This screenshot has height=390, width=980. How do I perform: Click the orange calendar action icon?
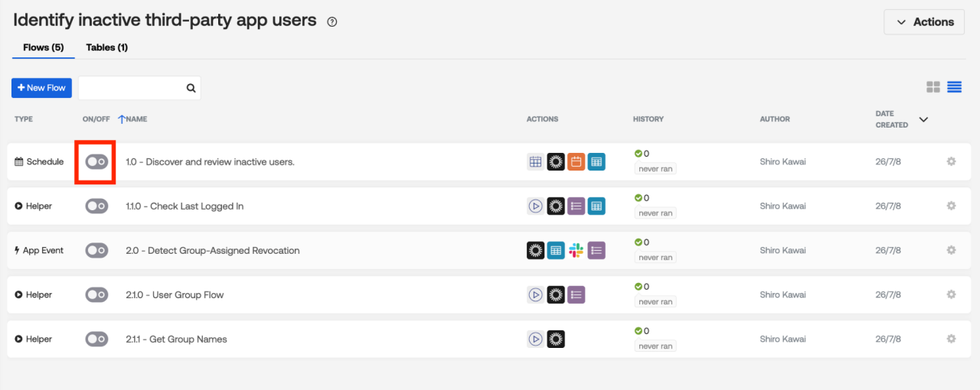(x=576, y=161)
